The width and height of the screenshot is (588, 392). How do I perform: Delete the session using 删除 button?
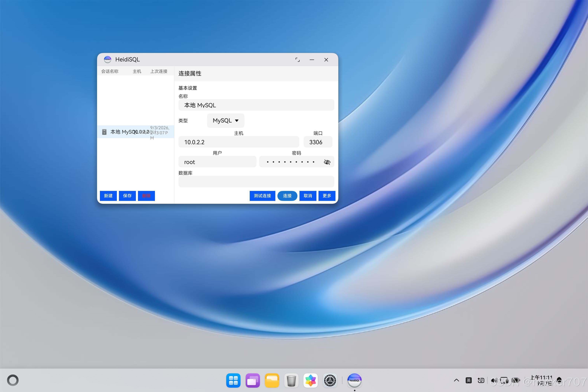pyautogui.click(x=146, y=196)
